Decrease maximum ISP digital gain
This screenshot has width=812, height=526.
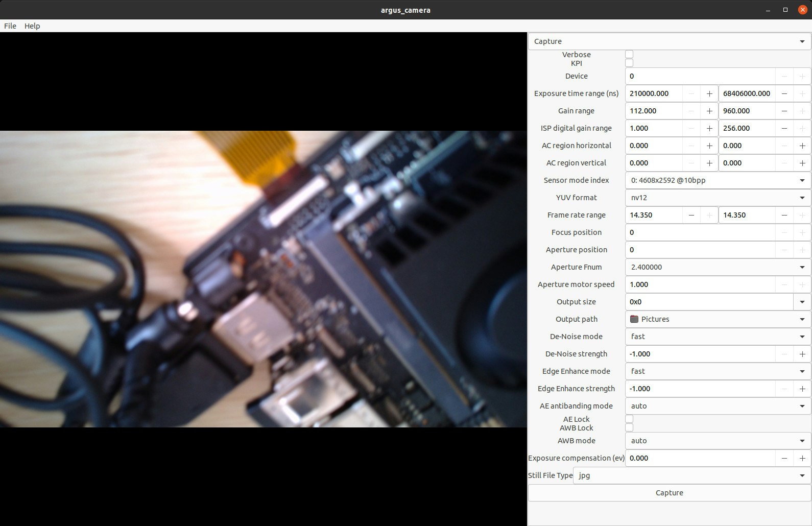pos(784,128)
